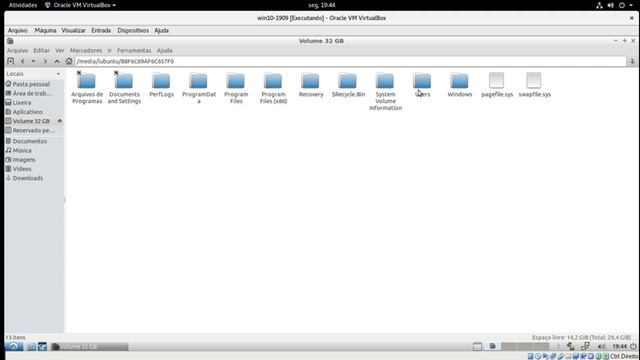Open Aplicativos in the sidebar

click(27, 112)
